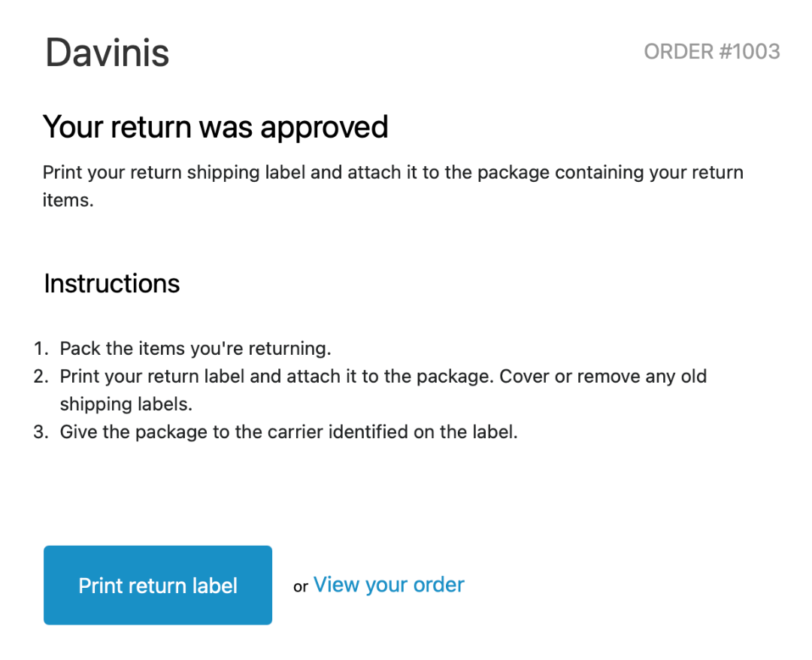Screen dimensions: 812x660
Task: Click "Cover or remove any old" sentence
Action: [x=603, y=376]
